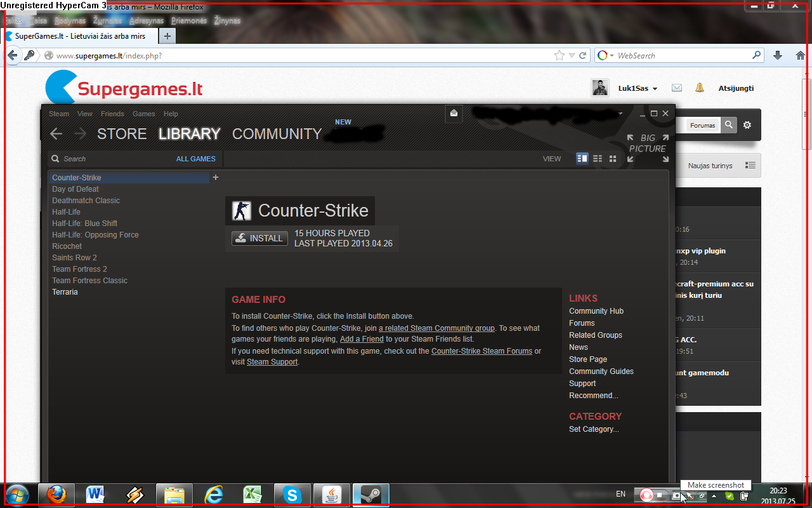Bookmark page with star icon in Firefox
The image size is (812, 508).
(560, 55)
